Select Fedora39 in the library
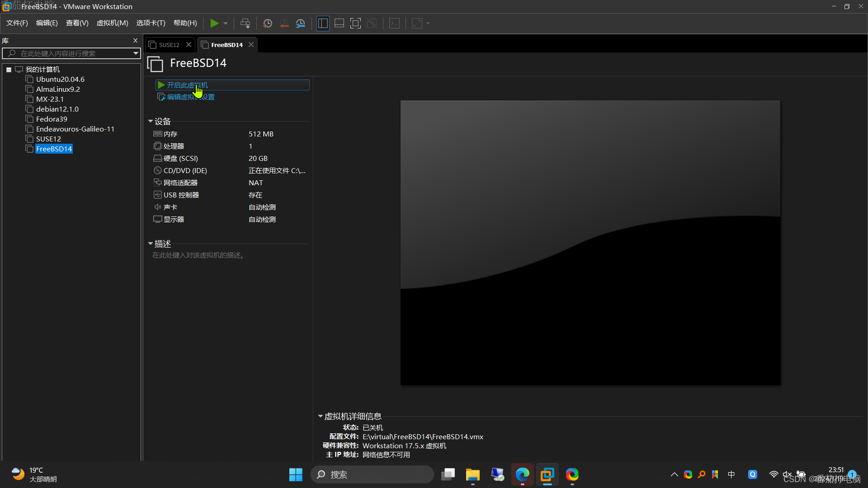The image size is (868, 488). point(52,119)
